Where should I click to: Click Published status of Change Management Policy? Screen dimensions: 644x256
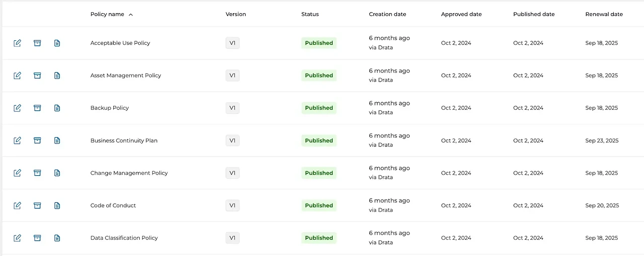(x=319, y=173)
